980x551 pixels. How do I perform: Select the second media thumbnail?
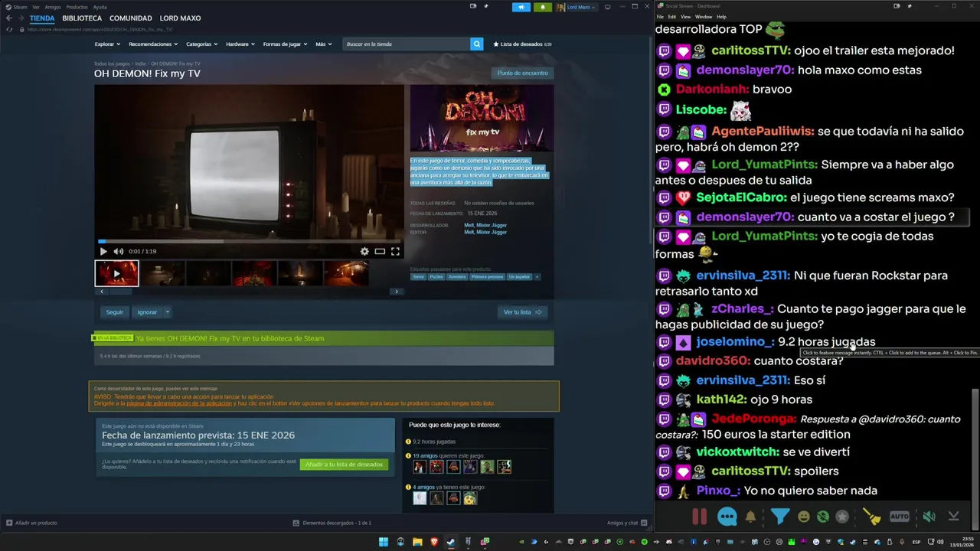tap(162, 273)
